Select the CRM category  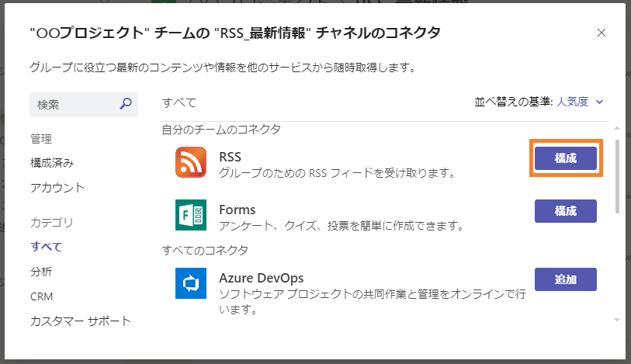(41, 296)
